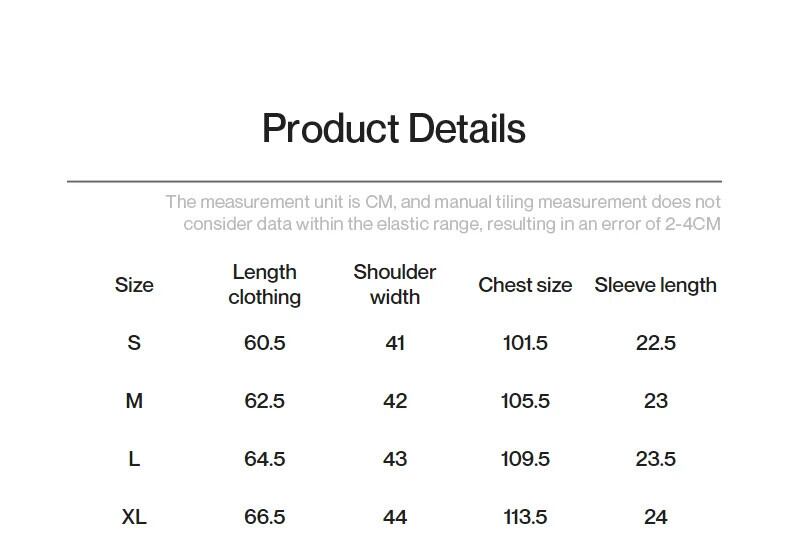Select chest size value 113.5

[525, 517]
